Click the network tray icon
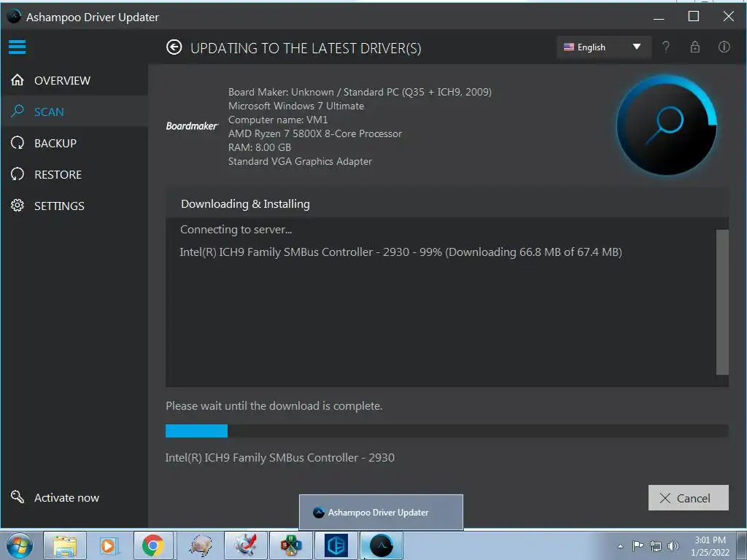747x560 pixels. point(656,546)
